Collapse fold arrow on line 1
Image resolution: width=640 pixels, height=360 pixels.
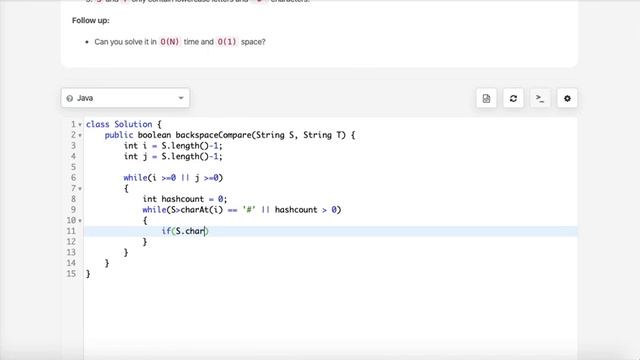[80, 124]
